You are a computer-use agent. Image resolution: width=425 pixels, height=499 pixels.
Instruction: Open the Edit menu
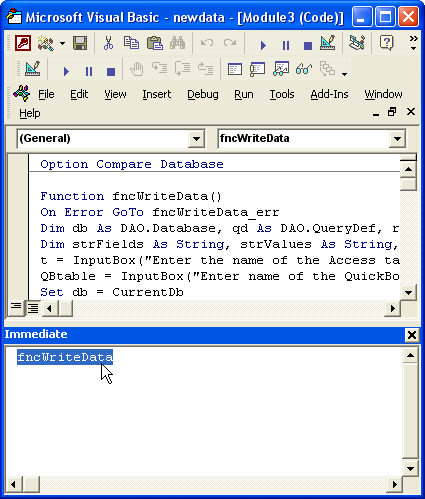(x=79, y=95)
